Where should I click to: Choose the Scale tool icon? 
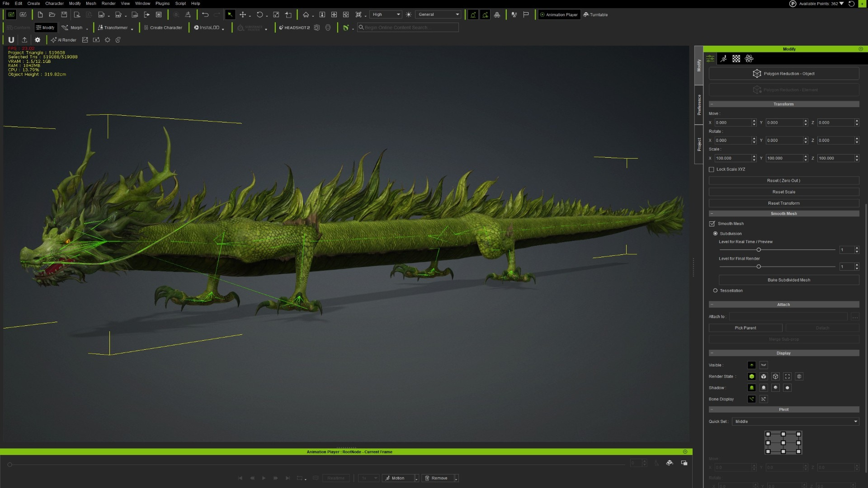(276, 14)
